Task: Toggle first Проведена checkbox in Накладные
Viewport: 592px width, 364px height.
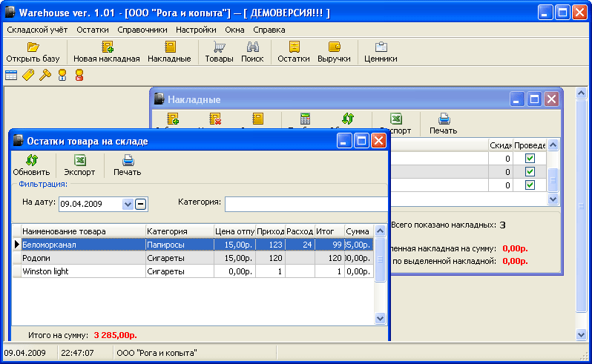Action: (530, 159)
